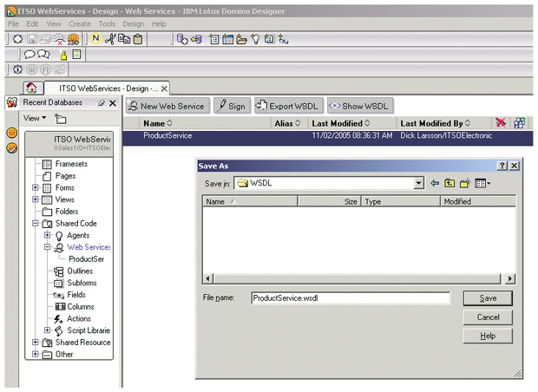Click the Help question mark in Save As title
The width and height of the screenshot is (538, 392).
[x=502, y=166]
